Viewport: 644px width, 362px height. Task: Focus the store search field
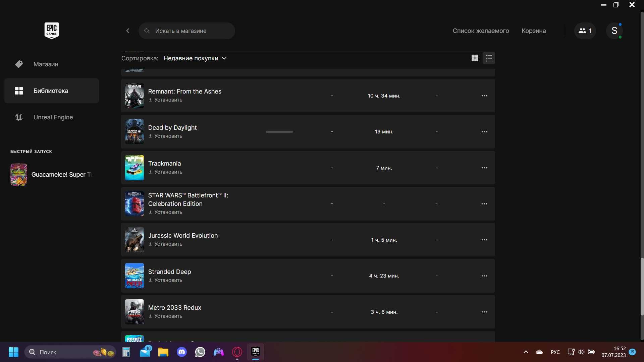point(187,31)
